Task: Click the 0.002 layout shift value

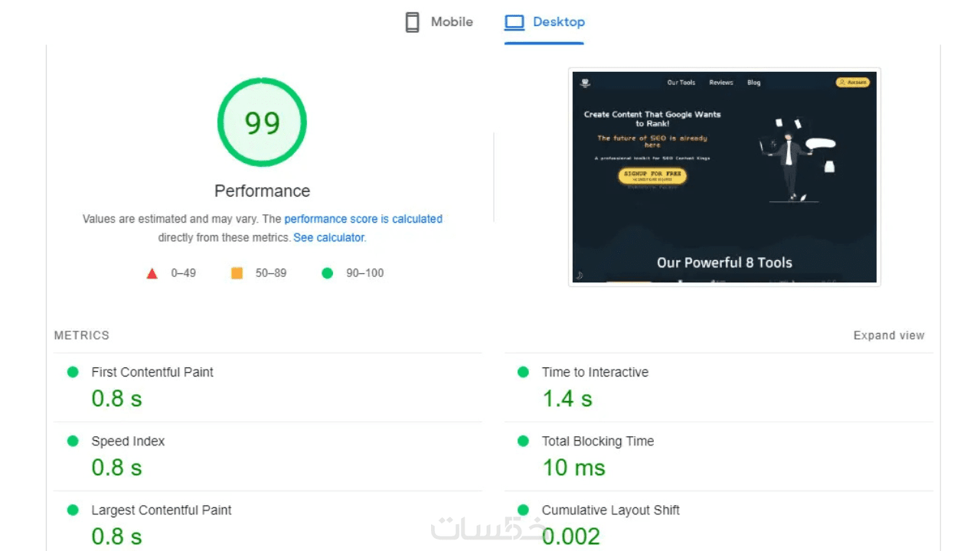Action: point(571,536)
